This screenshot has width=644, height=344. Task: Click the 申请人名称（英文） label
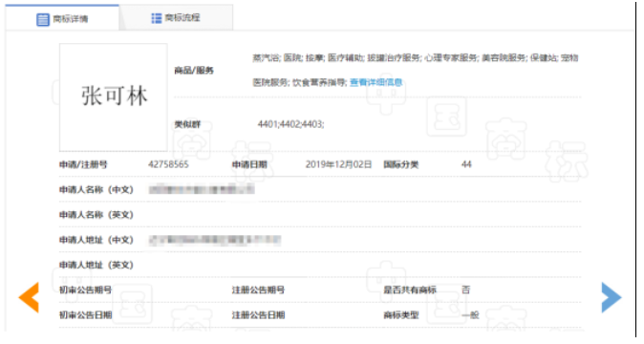97,215
